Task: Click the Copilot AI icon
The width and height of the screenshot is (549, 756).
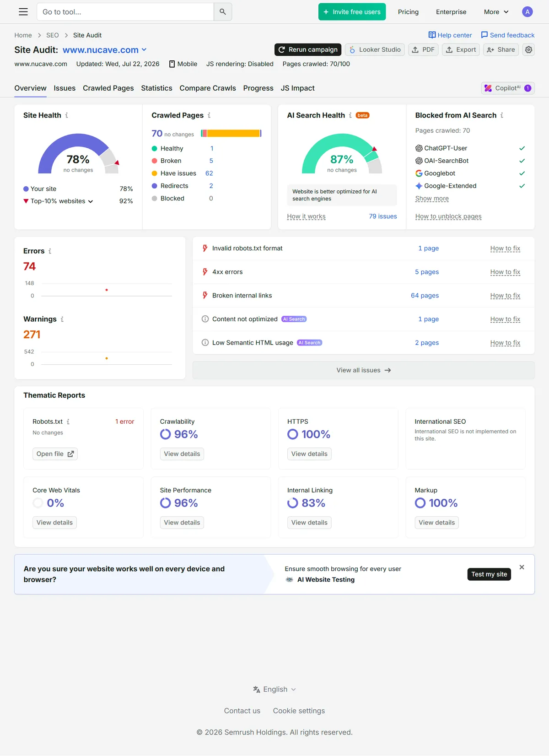Action: tap(488, 88)
